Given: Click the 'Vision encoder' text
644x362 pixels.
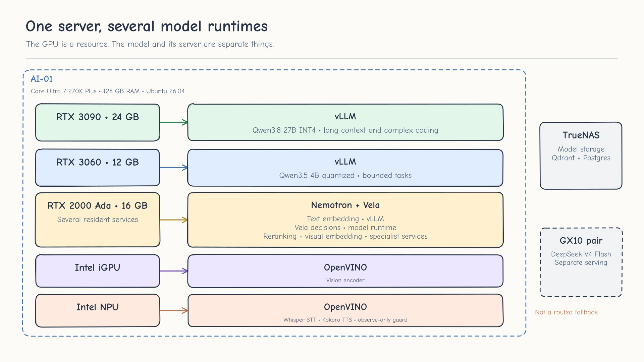Looking at the screenshot, I should [345, 280].
